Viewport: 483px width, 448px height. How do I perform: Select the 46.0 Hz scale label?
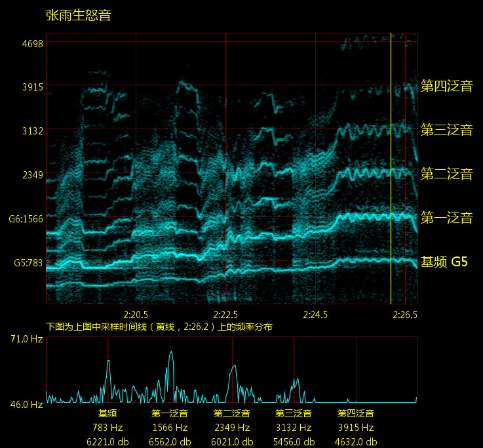(26, 404)
